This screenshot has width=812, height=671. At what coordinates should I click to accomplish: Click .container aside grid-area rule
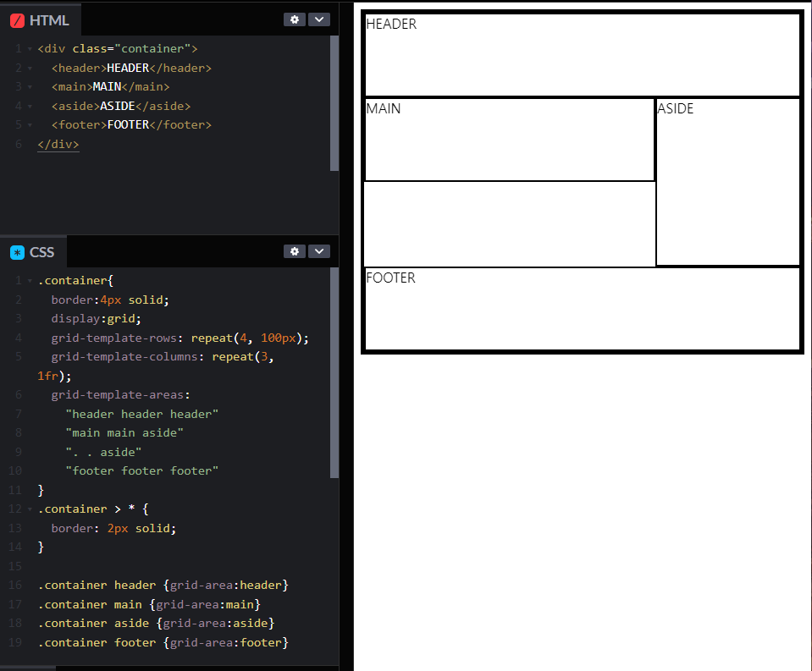[x=156, y=623]
